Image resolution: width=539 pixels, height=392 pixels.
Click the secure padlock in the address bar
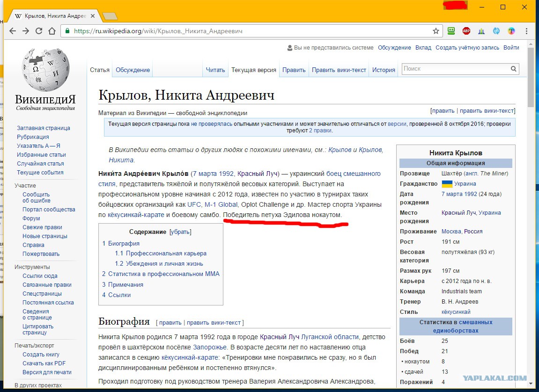point(67,31)
